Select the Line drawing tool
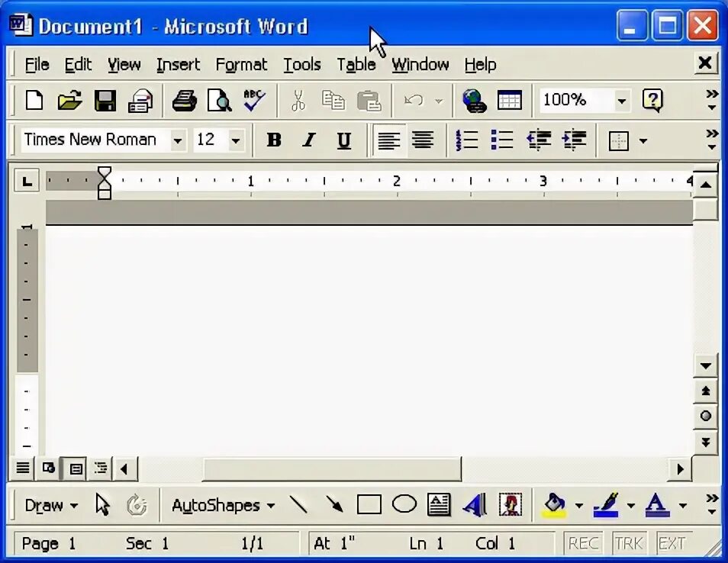The height and width of the screenshot is (563, 728). pyautogui.click(x=298, y=504)
